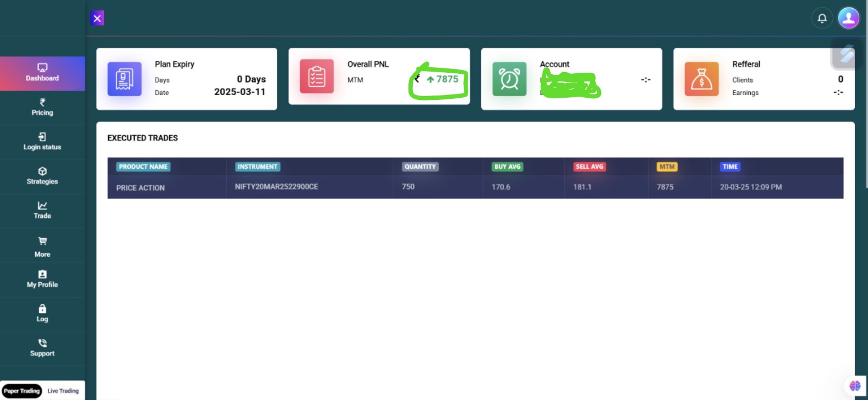Contact Support from the sidebar
Viewport: 868px width, 400px height.
point(42,348)
